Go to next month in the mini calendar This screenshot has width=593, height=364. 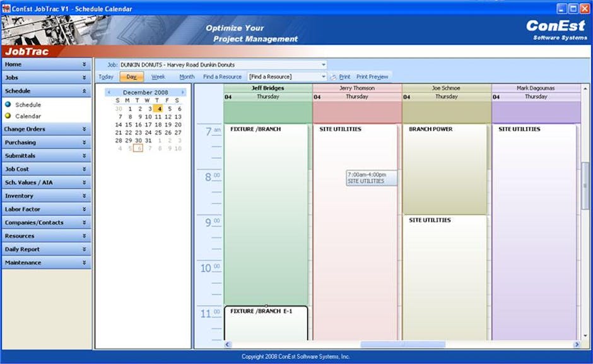pyautogui.click(x=182, y=91)
